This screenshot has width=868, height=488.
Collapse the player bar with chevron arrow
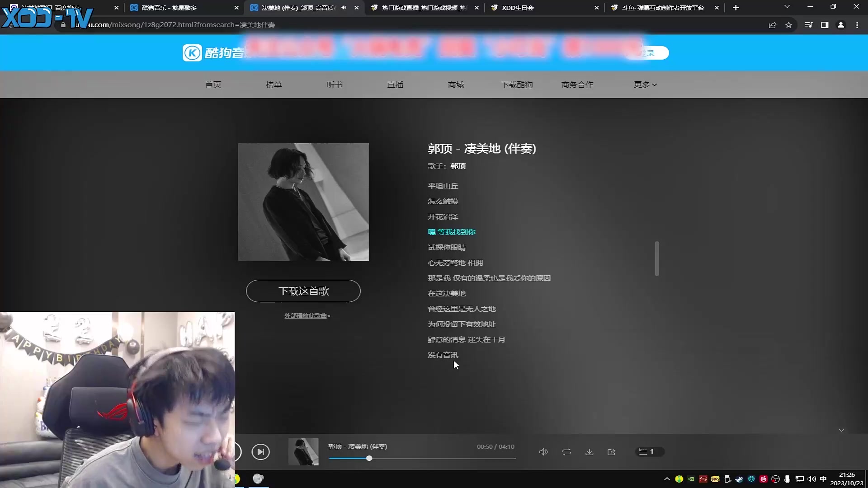[x=841, y=430]
